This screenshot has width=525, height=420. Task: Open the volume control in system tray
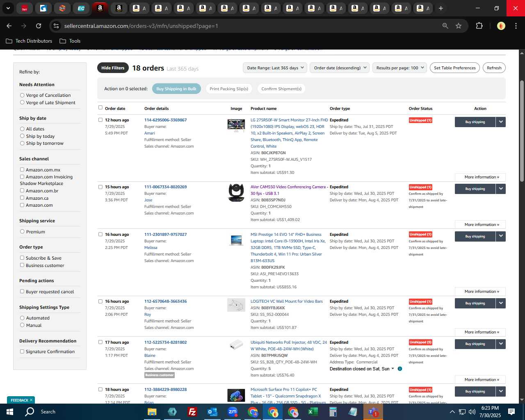click(x=472, y=412)
